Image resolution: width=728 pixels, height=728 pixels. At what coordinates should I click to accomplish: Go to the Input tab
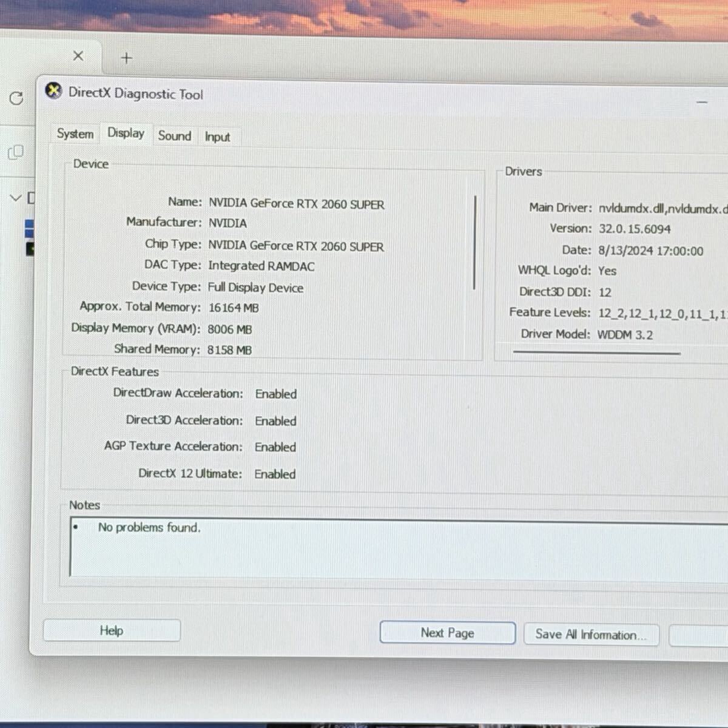tap(217, 137)
